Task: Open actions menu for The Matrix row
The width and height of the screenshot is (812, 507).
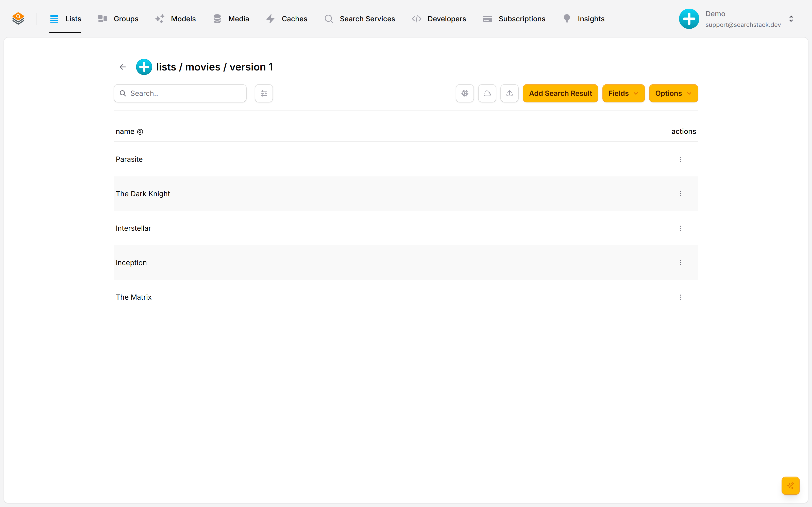Action: (x=681, y=297)
